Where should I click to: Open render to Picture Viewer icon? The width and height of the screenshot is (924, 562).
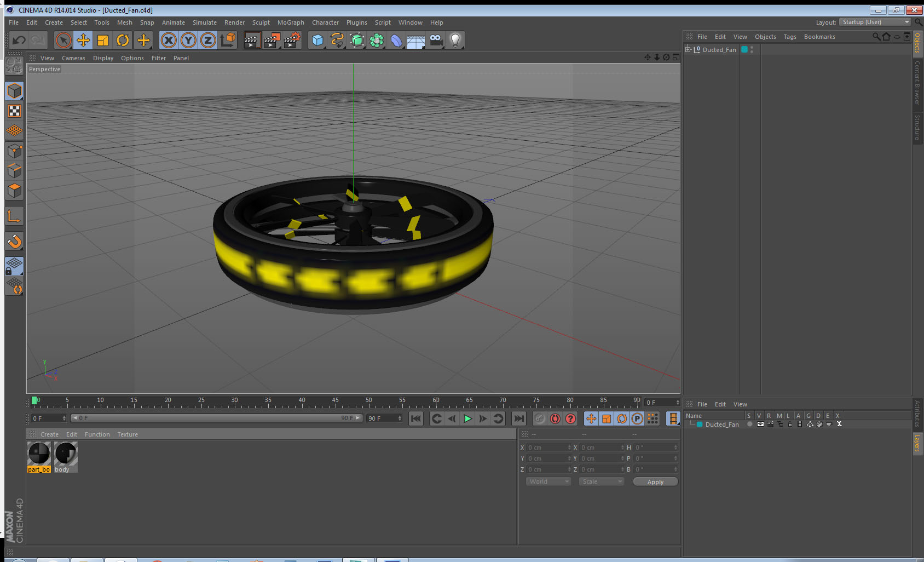(x=272, y=40)
